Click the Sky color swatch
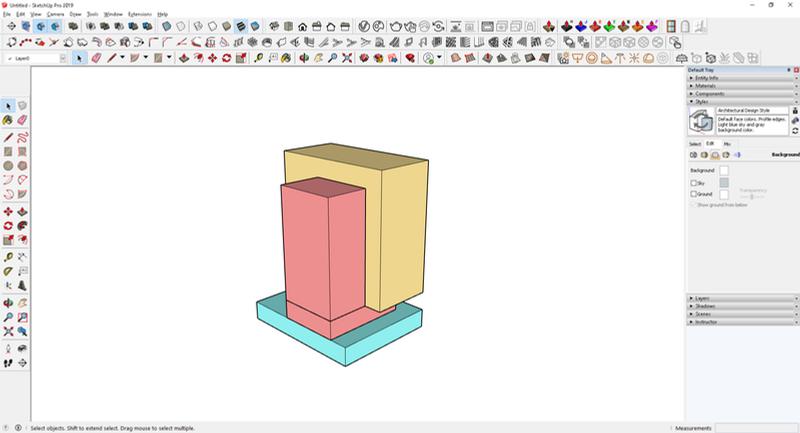The width and height of the screenshot is (800, 433). [x=723, y=183]
